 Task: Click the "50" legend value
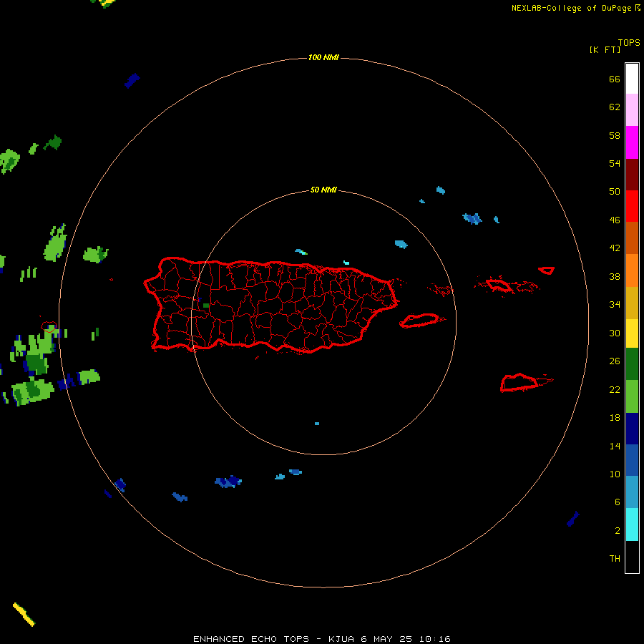coord(615,191)
